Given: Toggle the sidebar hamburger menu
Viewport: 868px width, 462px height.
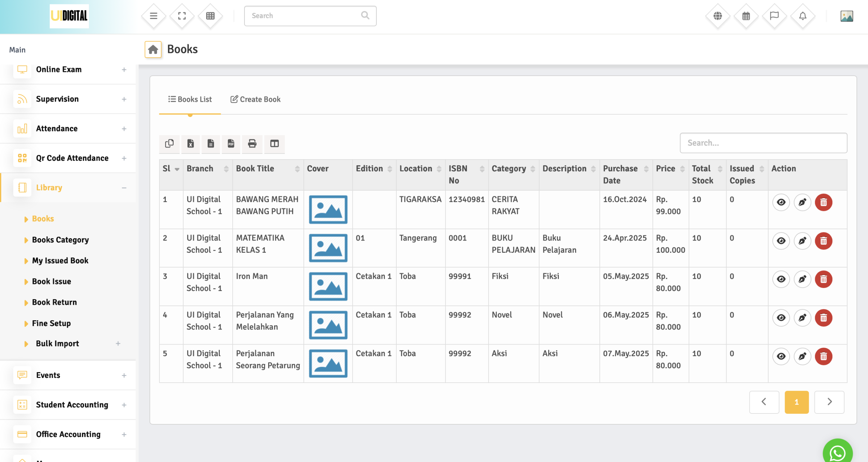Looking at the screenshot, I should coord(154,16).
